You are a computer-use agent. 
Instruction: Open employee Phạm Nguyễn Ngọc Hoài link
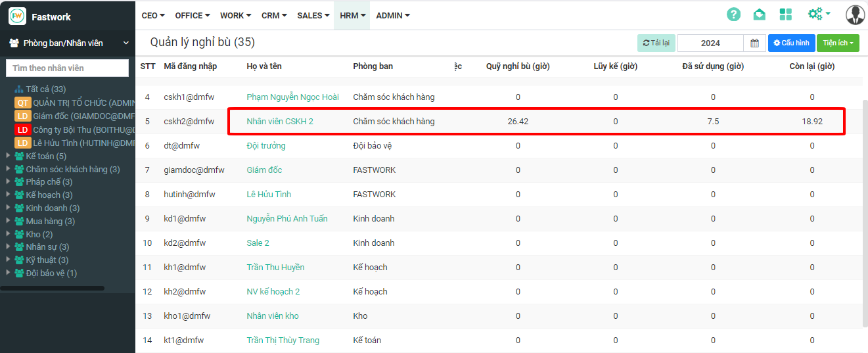tap(292, 97)
